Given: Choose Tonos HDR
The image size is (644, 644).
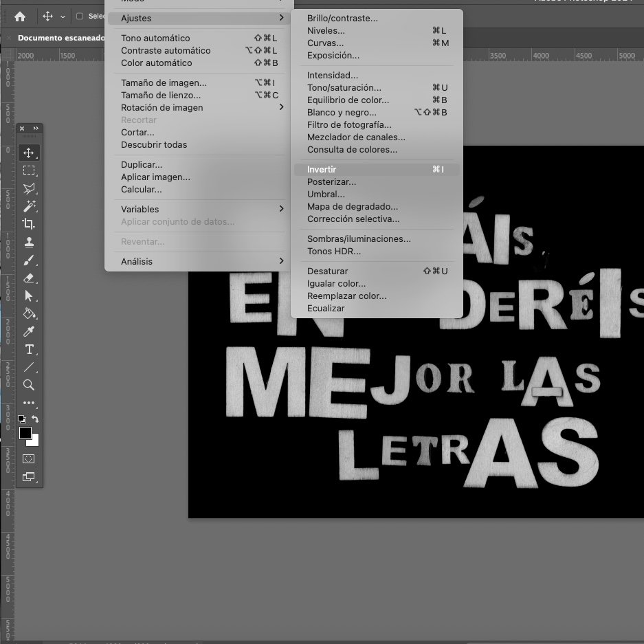Looking at the screenshot, I should (x=377, y=251).
